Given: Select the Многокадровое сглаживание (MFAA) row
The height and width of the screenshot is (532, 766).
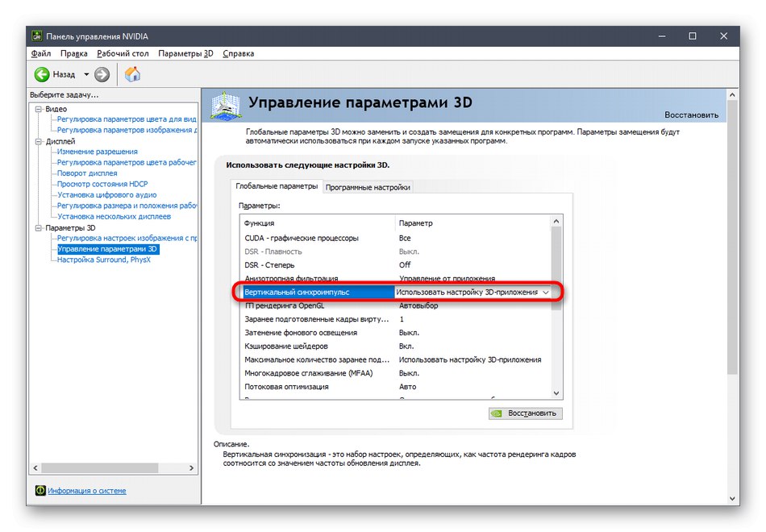Looking at the screenshot, I should 396,373.
